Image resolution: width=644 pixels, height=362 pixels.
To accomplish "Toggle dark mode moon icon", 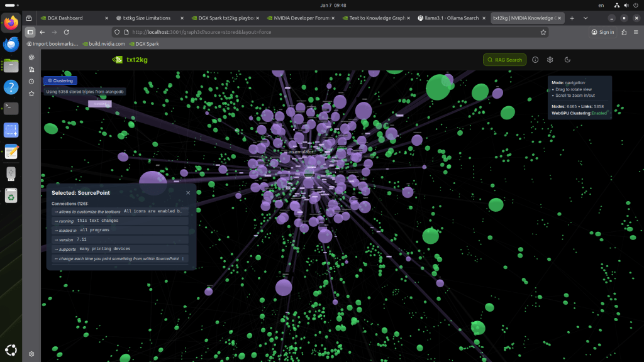I will [567, 60].
